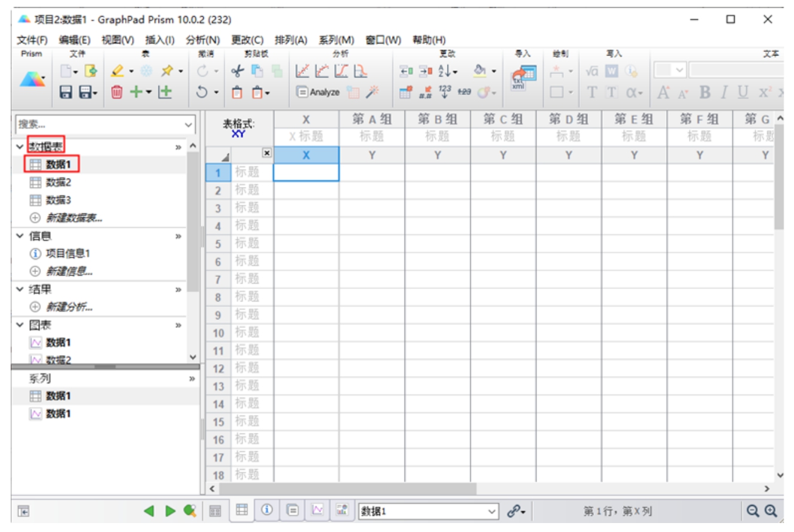Click the insert column left icon
The height and width of the screenshot is (532, 794).
[406, 72]
